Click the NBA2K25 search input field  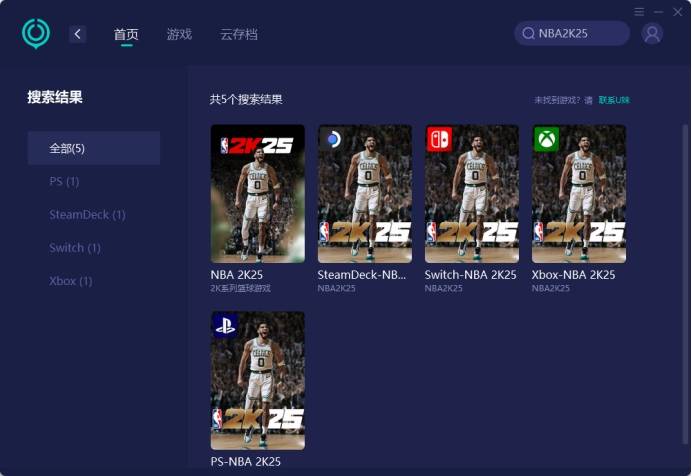pos(578,34)
